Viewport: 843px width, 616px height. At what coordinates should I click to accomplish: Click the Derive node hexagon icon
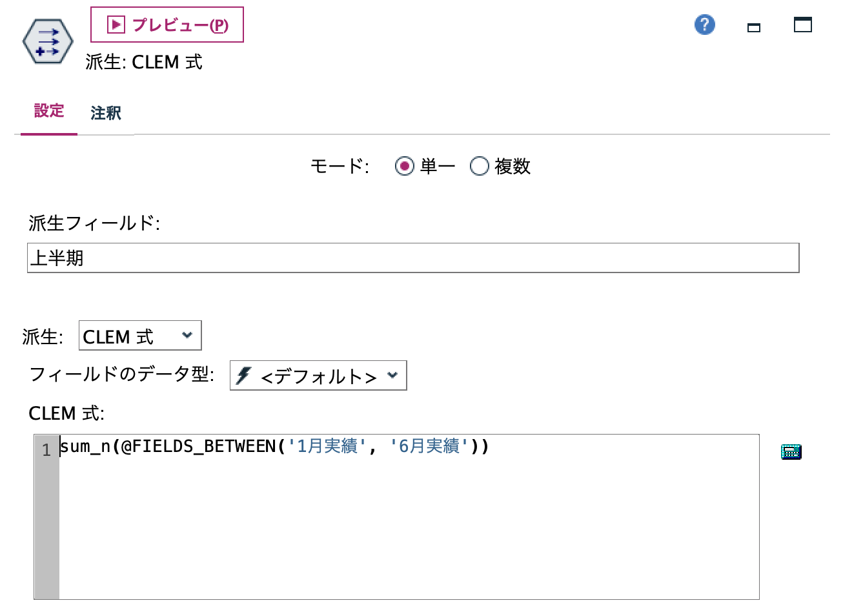(48, 41)
